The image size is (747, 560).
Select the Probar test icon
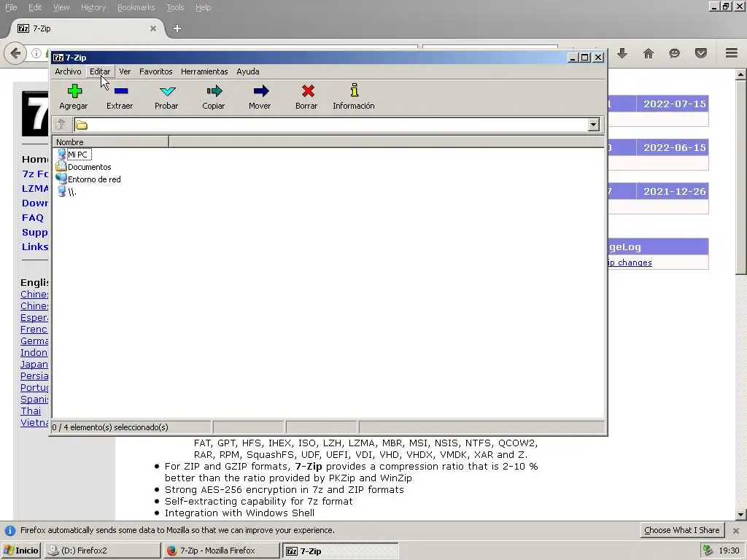tap(168, 91)
